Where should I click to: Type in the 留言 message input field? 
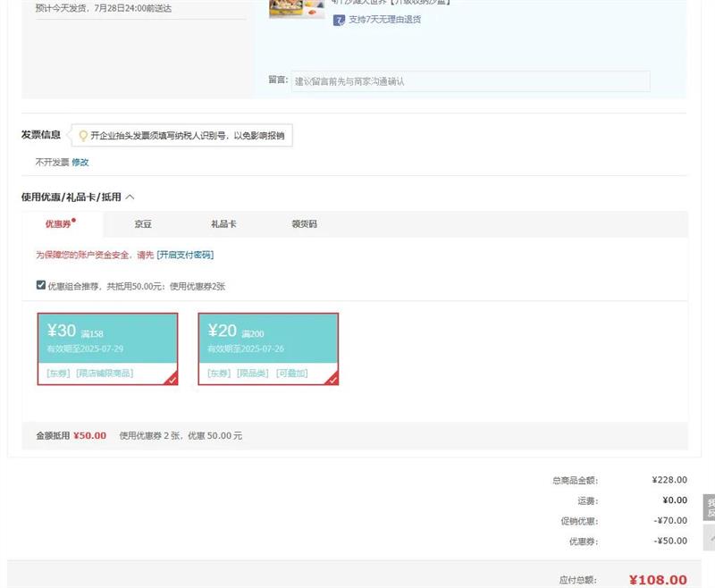pos(470,81)
